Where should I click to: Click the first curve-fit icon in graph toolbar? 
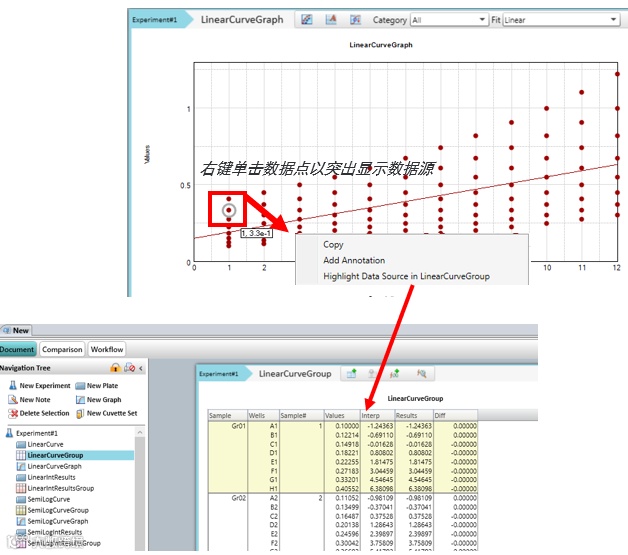pos(307,19)
